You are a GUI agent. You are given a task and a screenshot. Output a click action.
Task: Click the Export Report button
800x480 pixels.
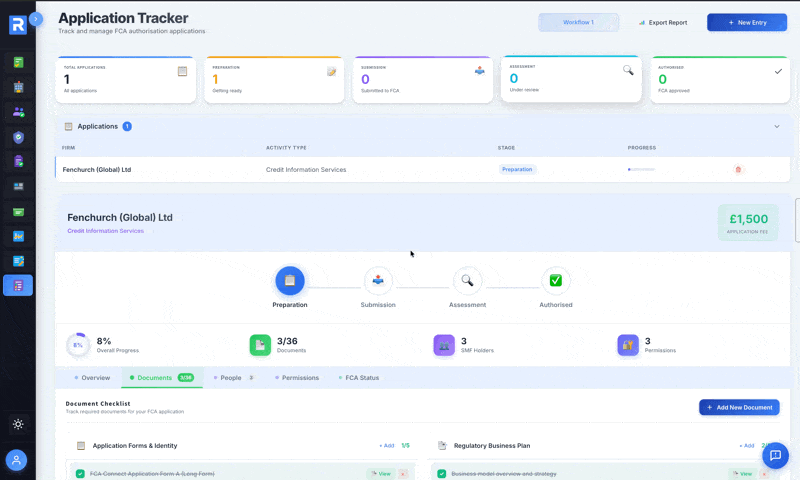tap(663, 22)
